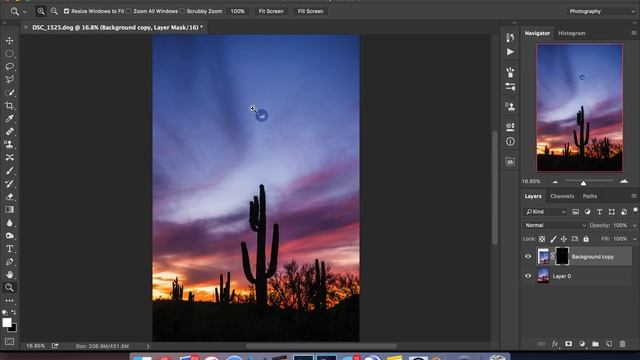
Task: Select the Zoom tool in the toolbox
Action: pyautogui.click(x=9, y=288)
